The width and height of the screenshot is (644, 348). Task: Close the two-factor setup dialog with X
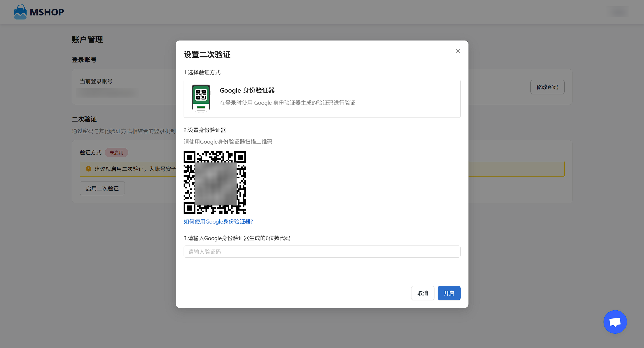[x=458, y=51]
